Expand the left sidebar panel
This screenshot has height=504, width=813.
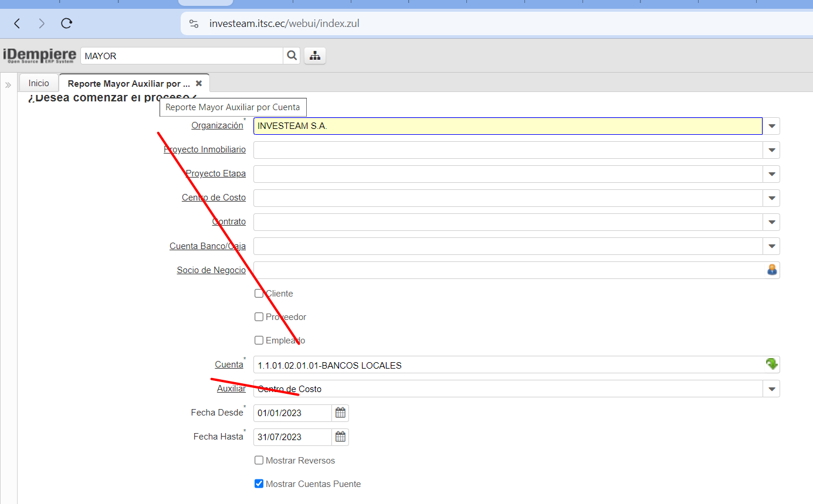8,85
